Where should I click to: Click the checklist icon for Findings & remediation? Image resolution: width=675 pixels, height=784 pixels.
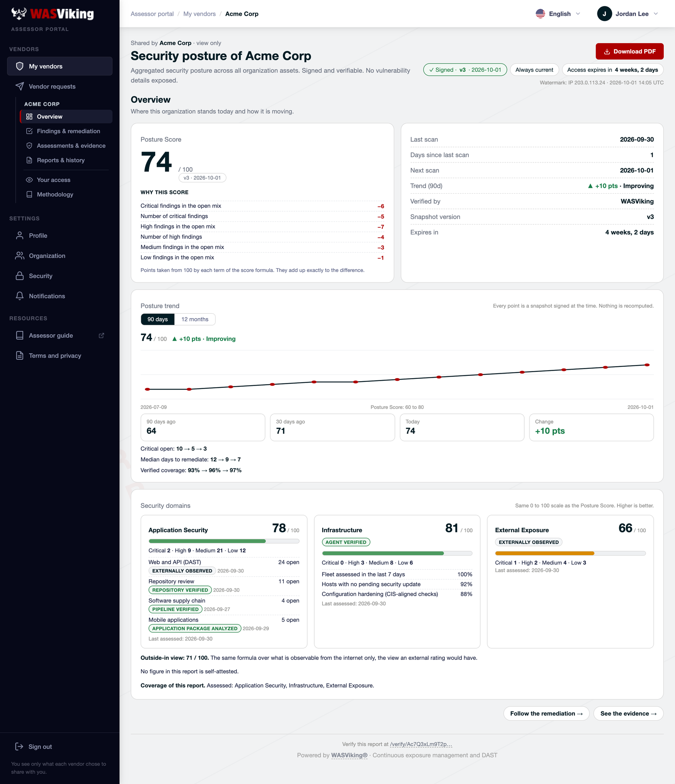click(x=29, y=131)
